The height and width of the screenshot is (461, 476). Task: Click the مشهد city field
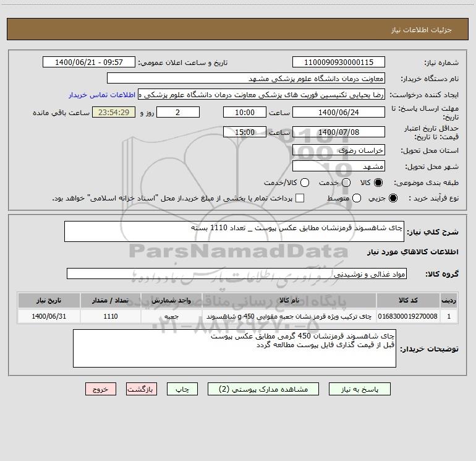(x=339, y=166)
